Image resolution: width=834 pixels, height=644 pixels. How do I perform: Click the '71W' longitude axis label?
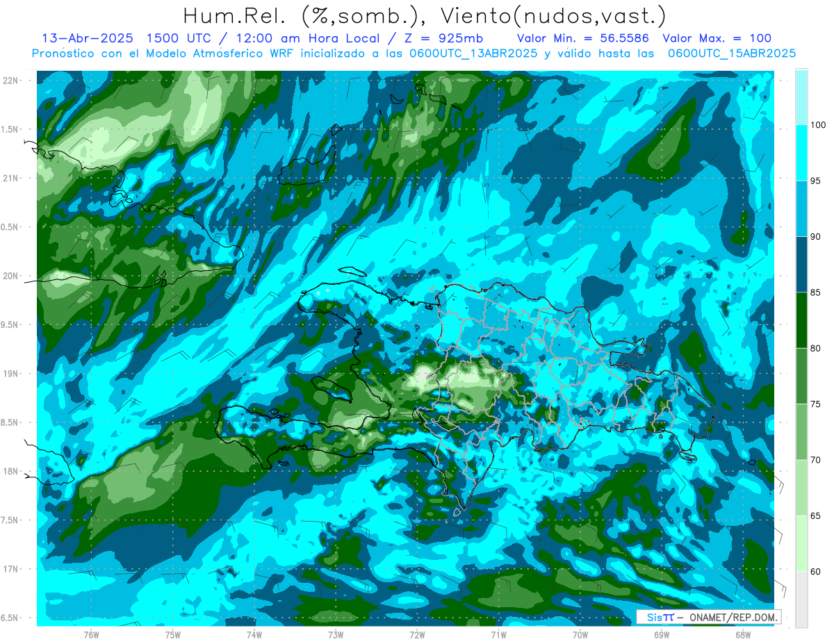point(498,634)
